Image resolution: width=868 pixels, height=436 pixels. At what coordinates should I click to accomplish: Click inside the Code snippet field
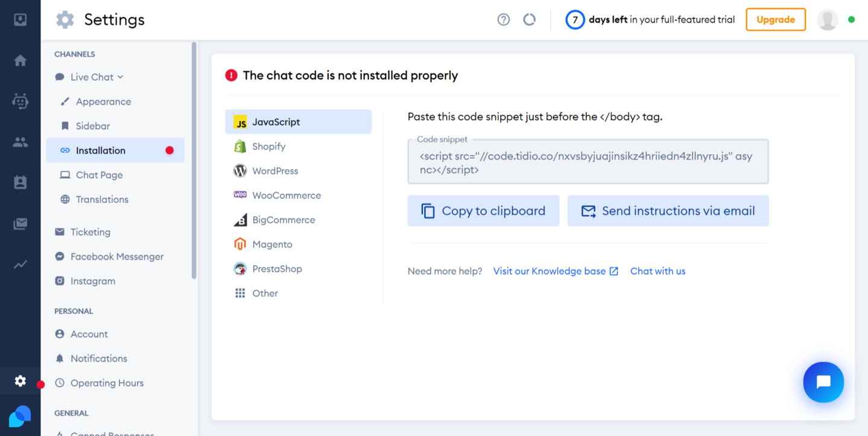588,162
